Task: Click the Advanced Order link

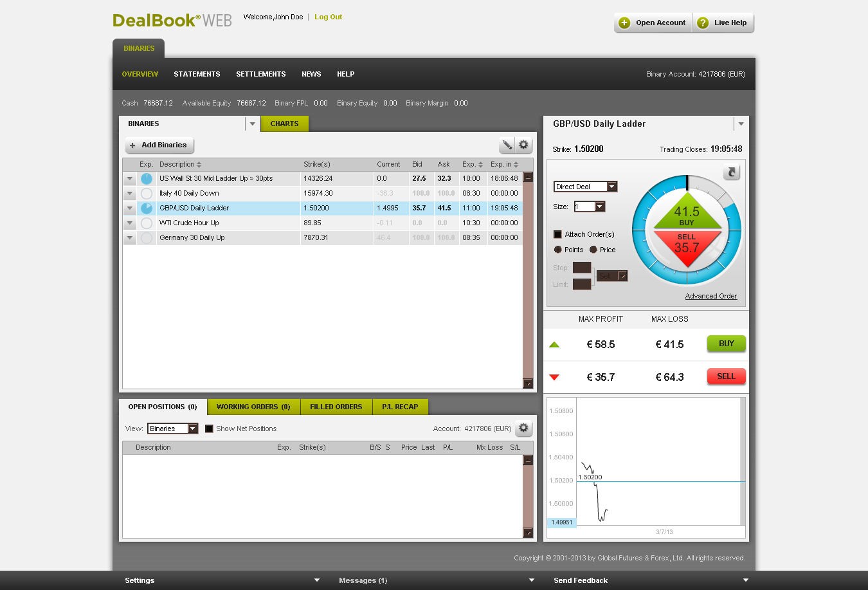Action: (x=711, y=296)
